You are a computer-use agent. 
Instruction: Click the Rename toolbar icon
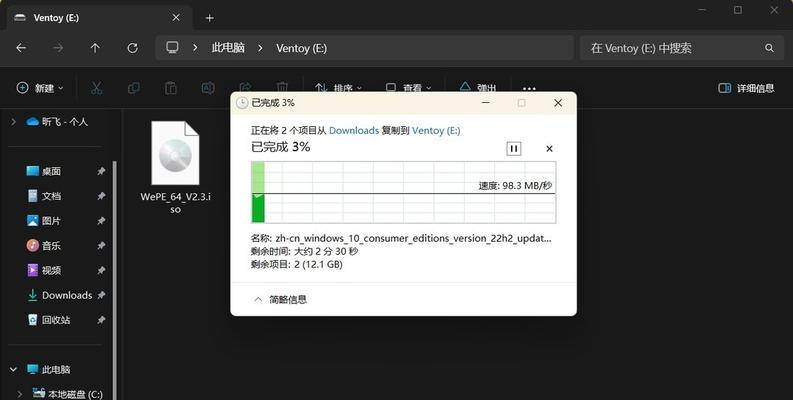click(208, 88)
